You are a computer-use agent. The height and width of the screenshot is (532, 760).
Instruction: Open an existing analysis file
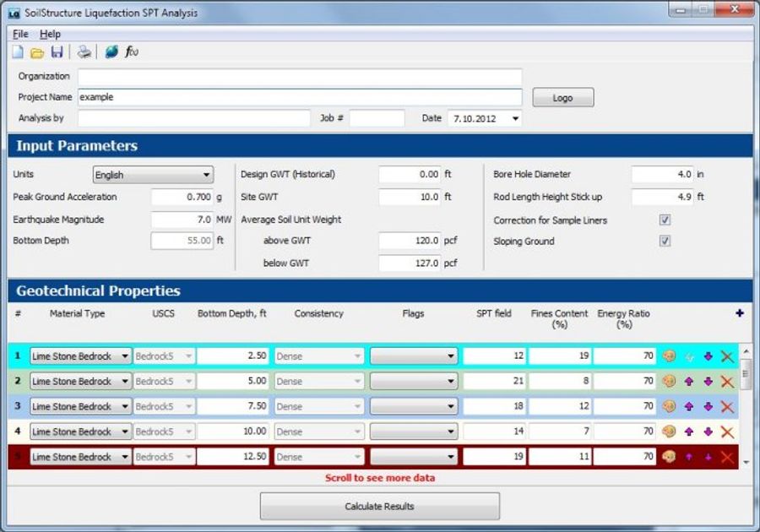point(35,52)
